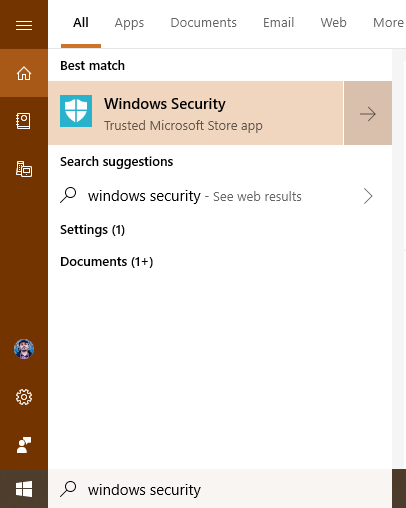
Task: Click the 'Best match' heading
Action: click(x=92, y=66)
